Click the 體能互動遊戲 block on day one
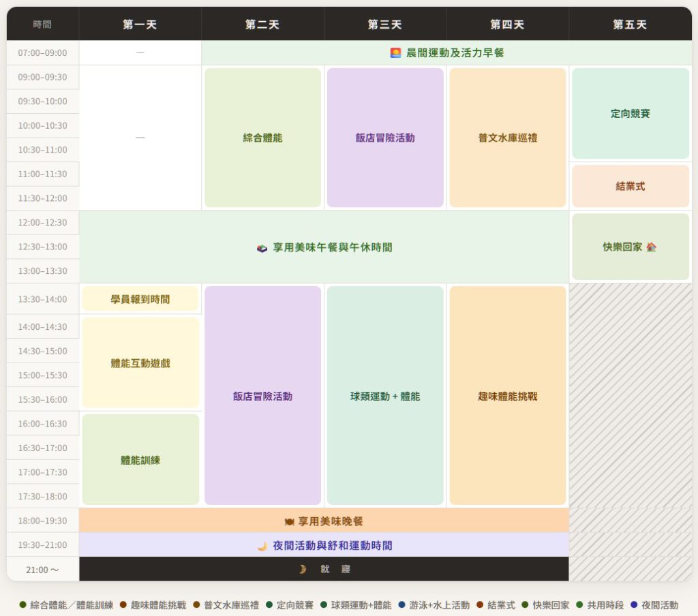Image resolution: width=698 pixels, height=616 pixels. [x=140, y=363]
